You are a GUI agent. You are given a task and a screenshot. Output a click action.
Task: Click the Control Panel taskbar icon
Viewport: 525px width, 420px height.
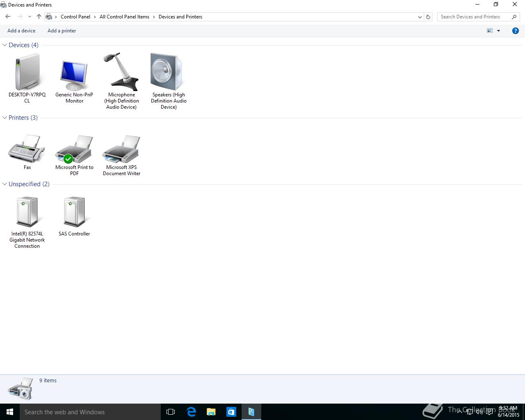click(x=251, y=412)
